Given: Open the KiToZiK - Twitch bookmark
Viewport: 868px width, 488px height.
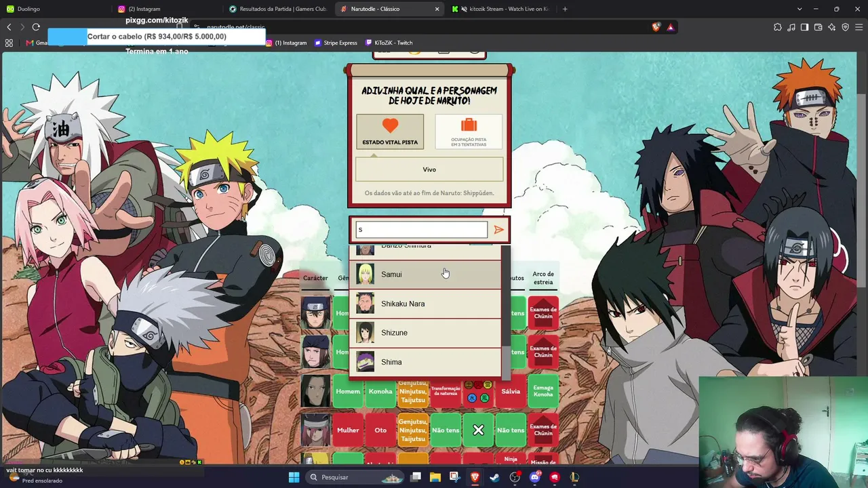Looking at the screenshot, I should 389,43.
